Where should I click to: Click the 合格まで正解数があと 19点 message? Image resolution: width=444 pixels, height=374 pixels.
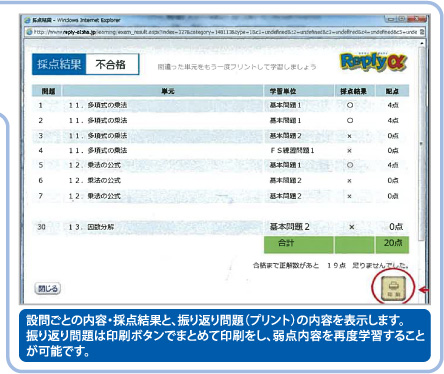coord(331,266)
